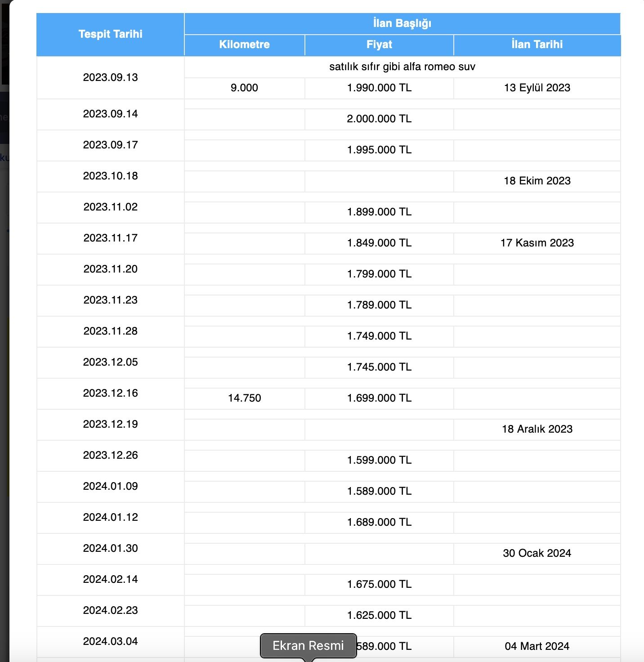Viewport: 644px width, 662px height.
Task: Click the İlan Tarihi column header
Action: [x=537, y=45]
